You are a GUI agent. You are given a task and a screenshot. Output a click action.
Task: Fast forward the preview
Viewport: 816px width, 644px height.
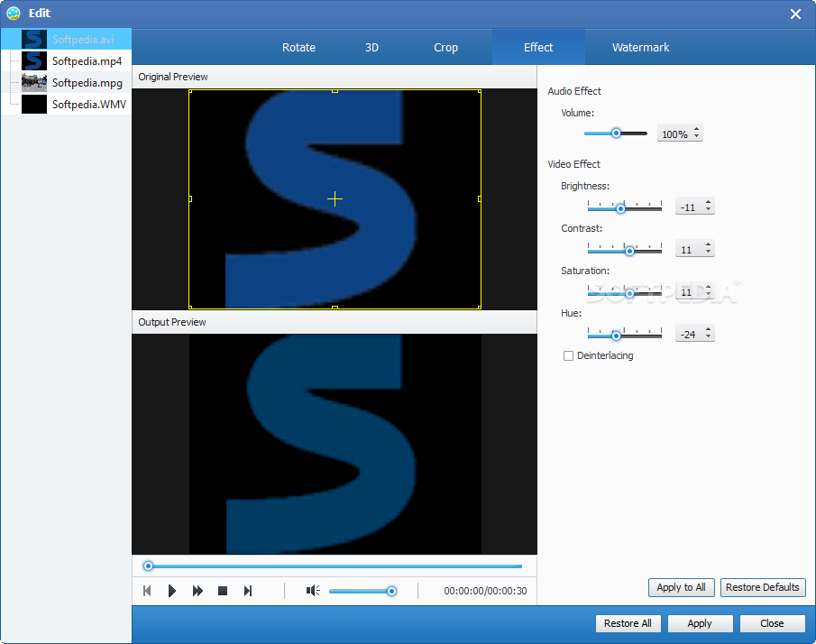tap(197, 591)
